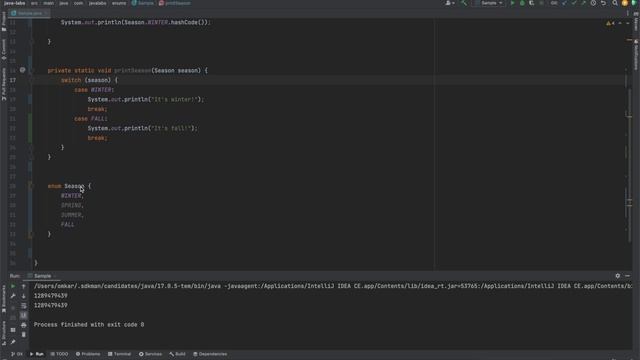
Task: Open the user account icon in toolbar
Action: tap(450, 3)
